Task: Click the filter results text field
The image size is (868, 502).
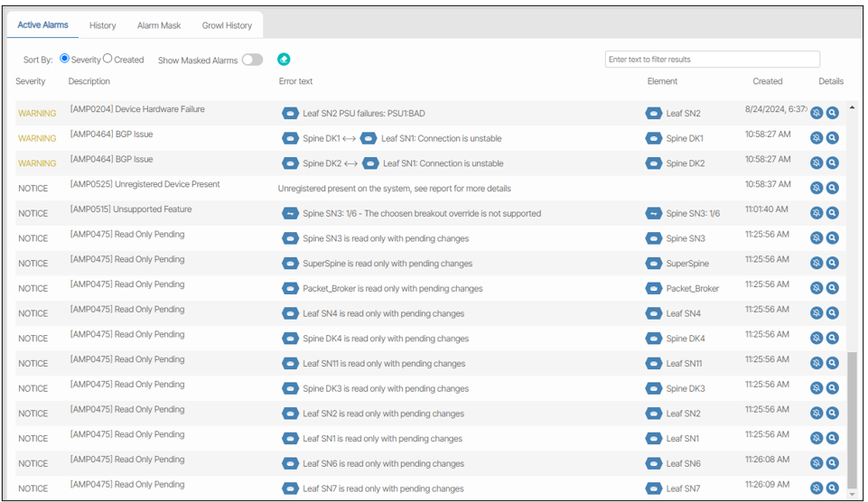Action: [712, 60]
